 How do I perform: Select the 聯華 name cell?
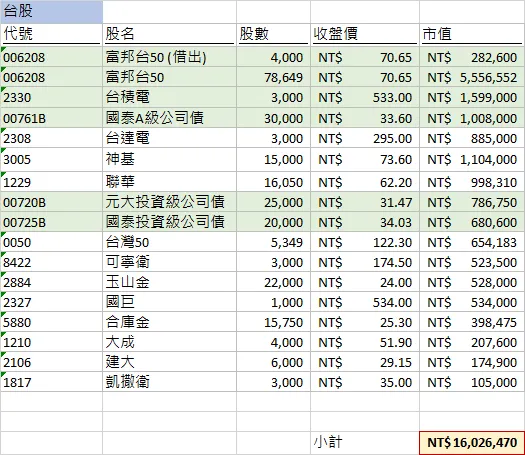[169, 182]
